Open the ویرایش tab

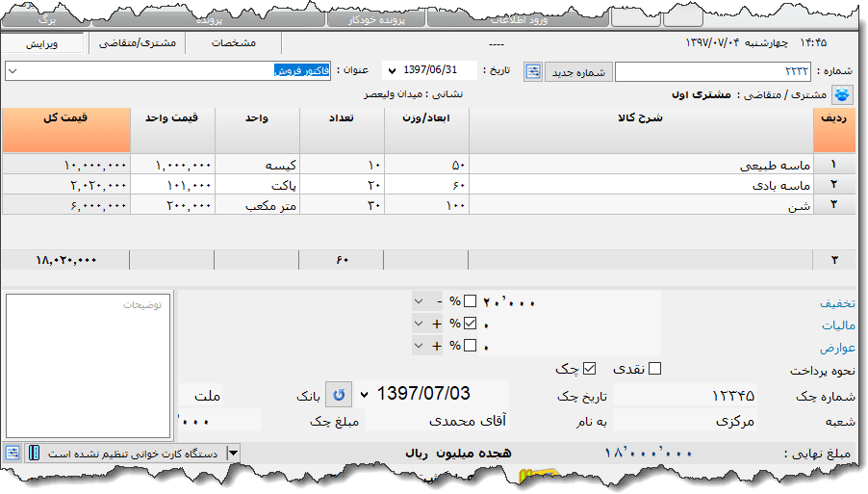41,44
